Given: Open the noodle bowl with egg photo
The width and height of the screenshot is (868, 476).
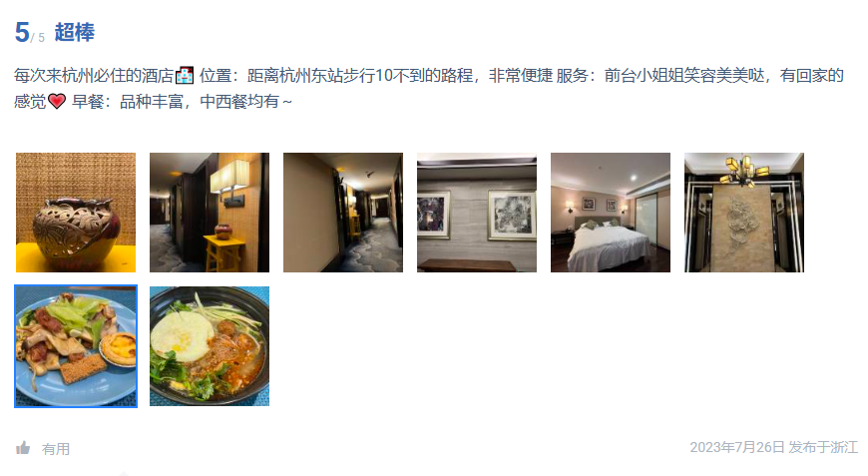Looking at the screenshot, I should coord(210,346).
